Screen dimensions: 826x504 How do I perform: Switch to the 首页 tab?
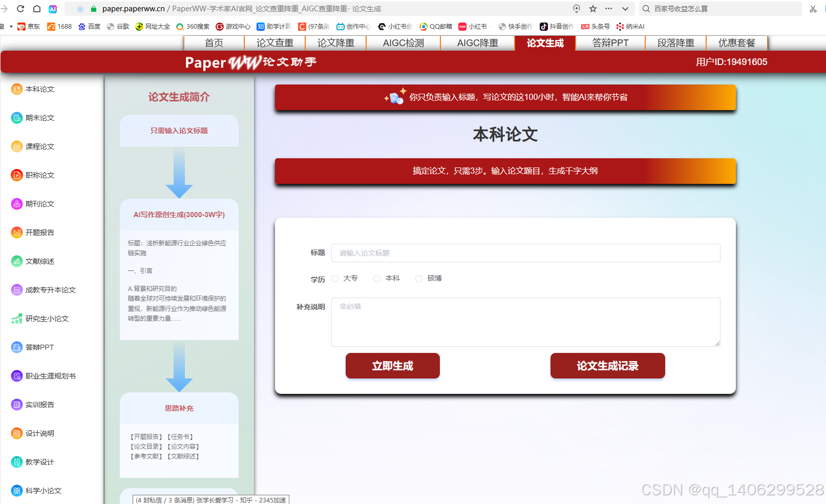[215, 43]
